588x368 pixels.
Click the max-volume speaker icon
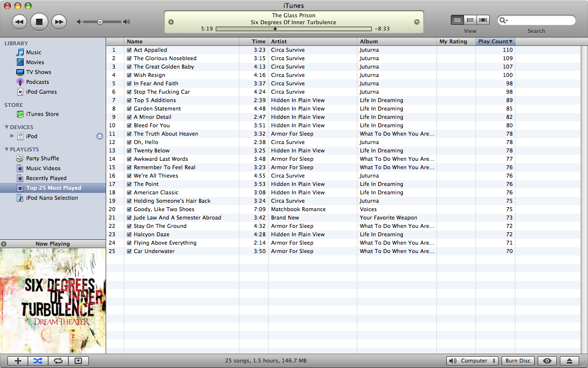pyautogui.click(x=127, y=22)
